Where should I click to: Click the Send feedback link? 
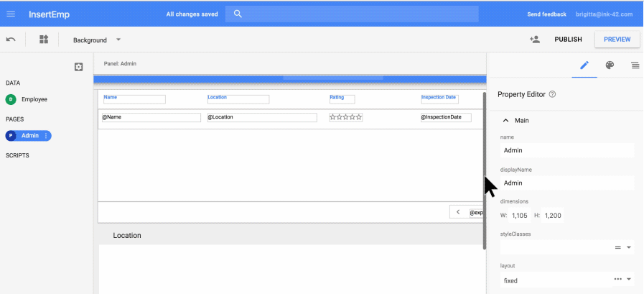click(546, 14)
